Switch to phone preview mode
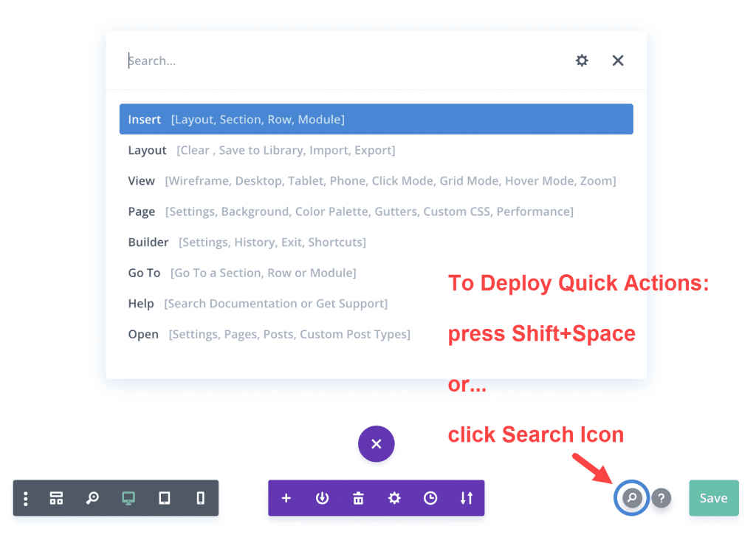The width and height of the screenshot is (756, 535). 199,498
